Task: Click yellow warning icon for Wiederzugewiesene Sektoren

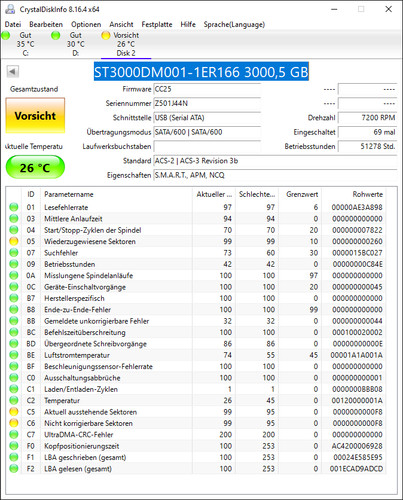Action: (x=14, y=241)
